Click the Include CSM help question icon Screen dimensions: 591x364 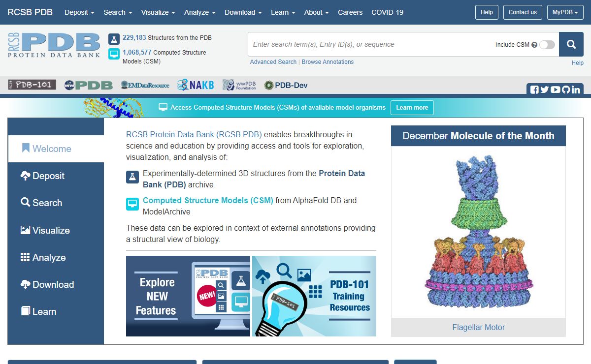coord(534,45)
